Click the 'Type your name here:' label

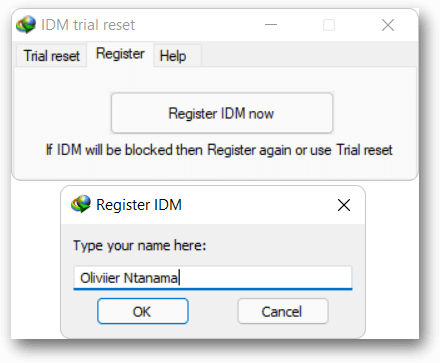(140, 246)
